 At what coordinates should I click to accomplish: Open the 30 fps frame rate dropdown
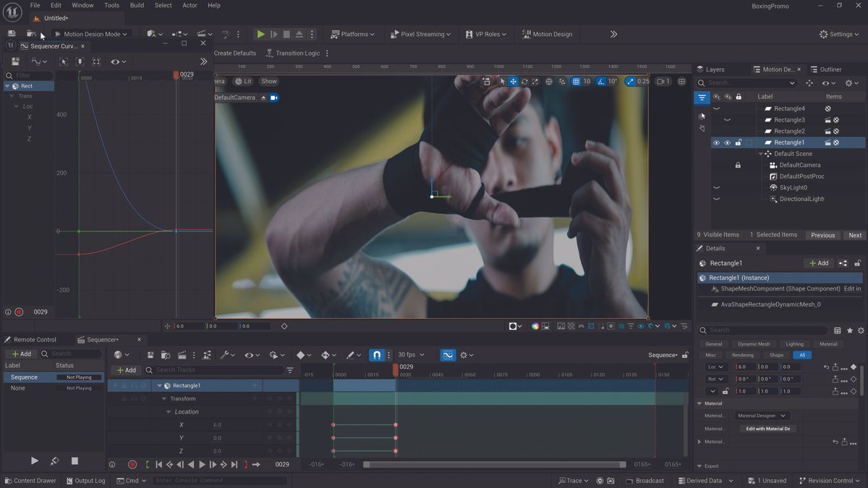[x=409, y=354]
